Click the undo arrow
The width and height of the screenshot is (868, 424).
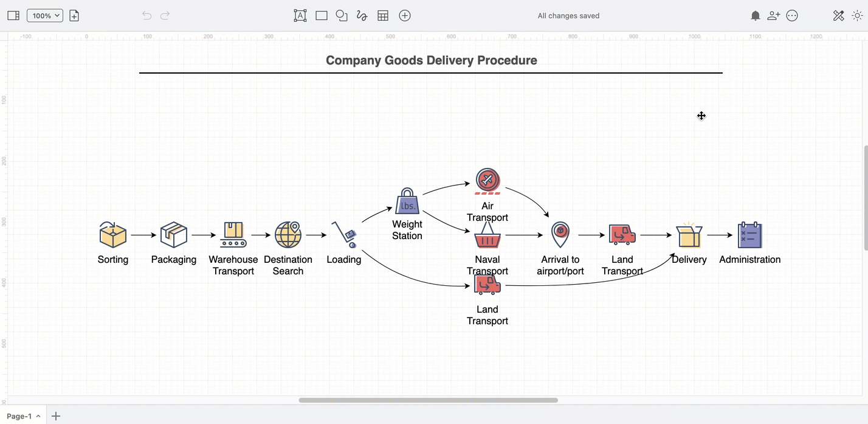coord(146,16)
